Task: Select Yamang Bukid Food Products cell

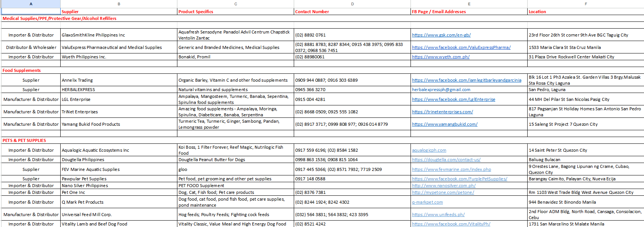Action: (119, 124)
